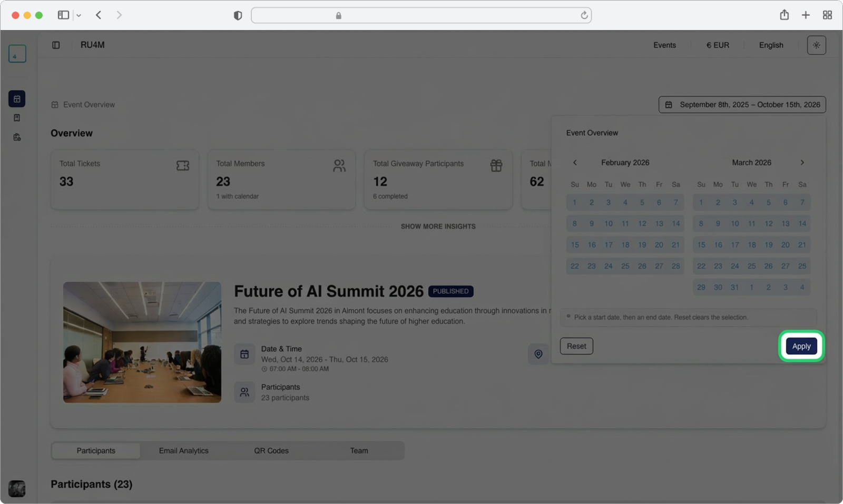The width and height of the screenshot is (843, 504).
Task: Switch to the Email Analytics tab
Action: (183, 451)
